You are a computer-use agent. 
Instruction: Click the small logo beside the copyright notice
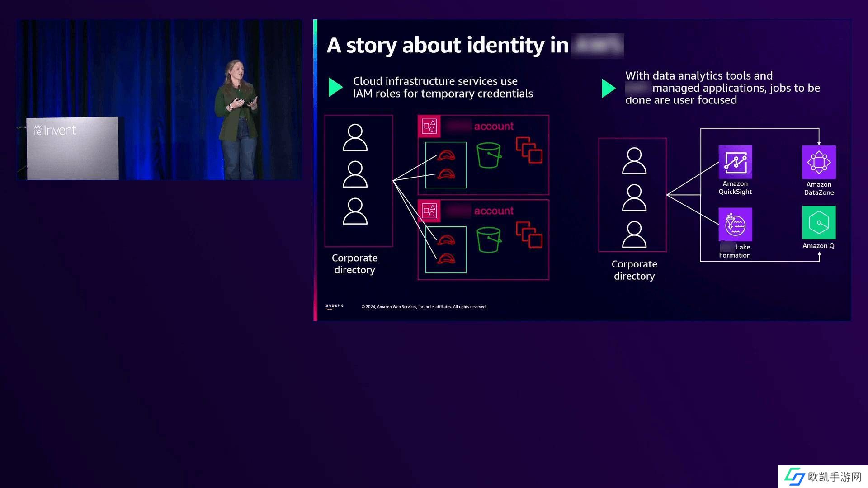point(335,306)
